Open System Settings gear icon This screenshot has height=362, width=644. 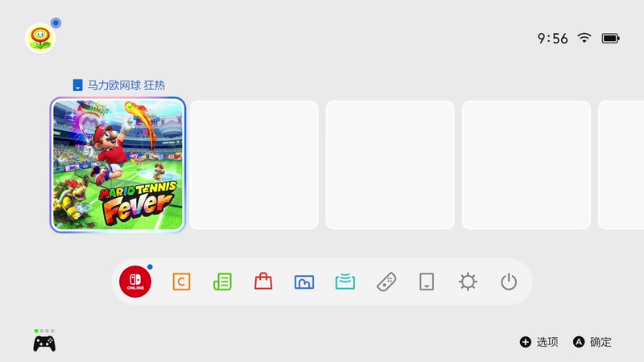tap(468, 282)
